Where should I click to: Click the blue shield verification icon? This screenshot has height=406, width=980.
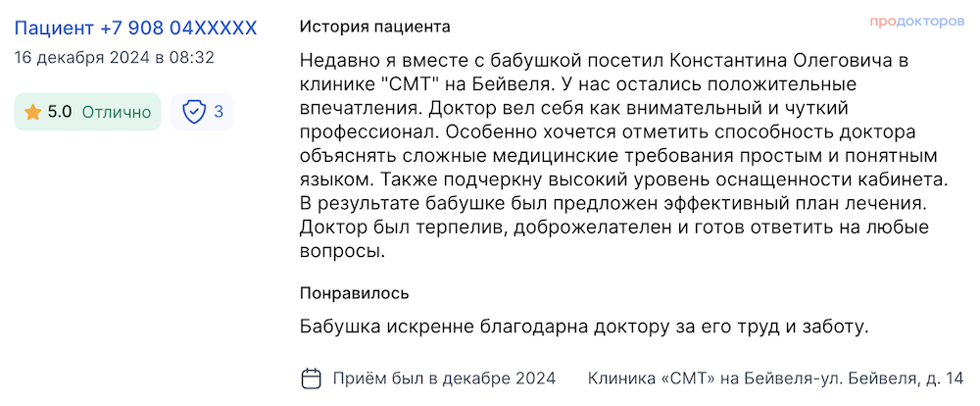(194, 112)
